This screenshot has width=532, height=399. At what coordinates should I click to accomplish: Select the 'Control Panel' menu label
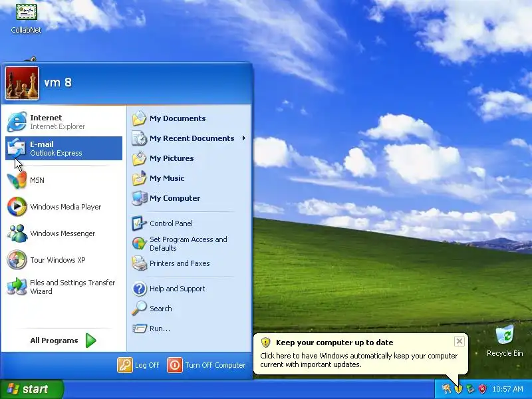pos(171,223)
